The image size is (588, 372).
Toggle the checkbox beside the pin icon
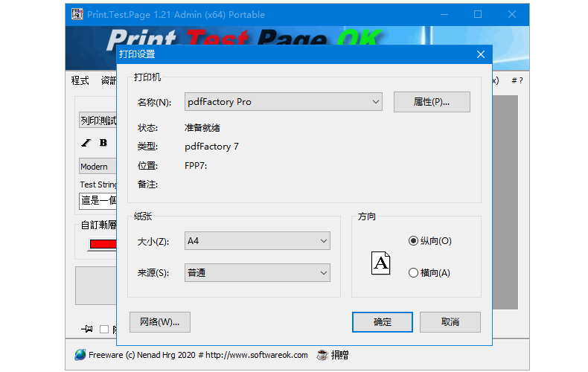click(x=104, y=330)
